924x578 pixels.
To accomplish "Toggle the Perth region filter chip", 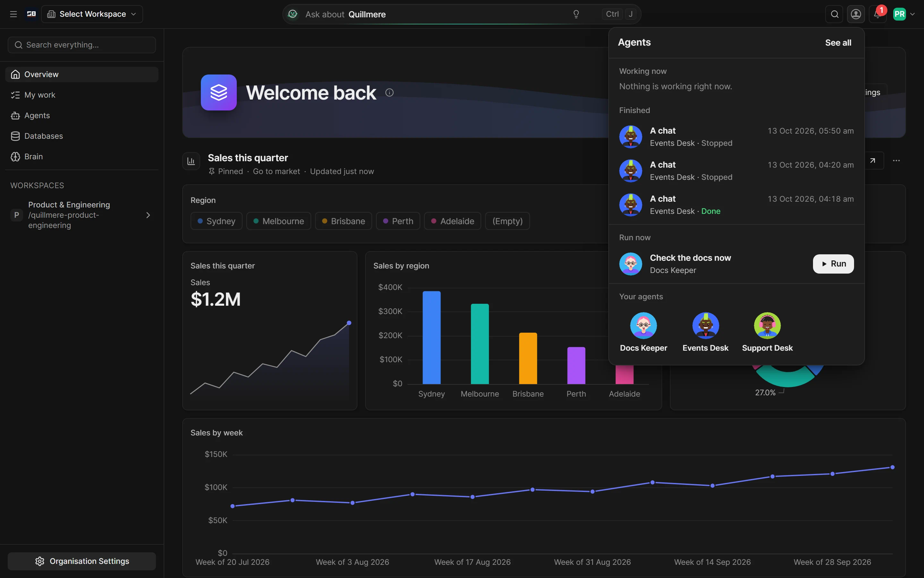I will [398, 221].
